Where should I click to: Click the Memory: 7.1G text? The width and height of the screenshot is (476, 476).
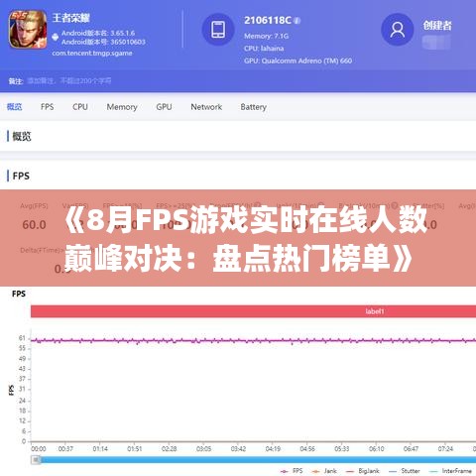pyautogui.click(x=266, y=36)
